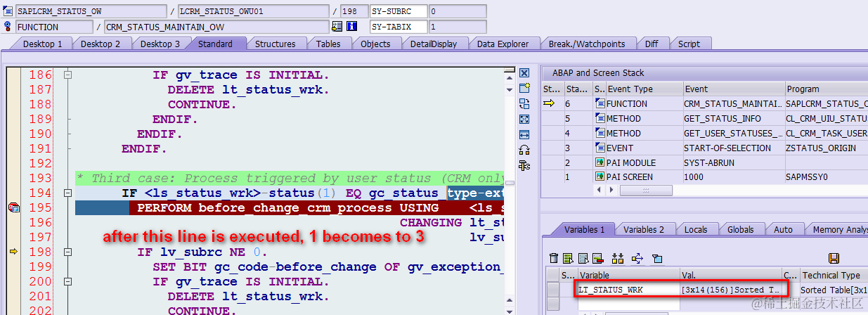The image size is (868, 315).
Task: Click the blue info icon next to CRM_STATUS_MAINTAIN_OW
Action: 353,27
